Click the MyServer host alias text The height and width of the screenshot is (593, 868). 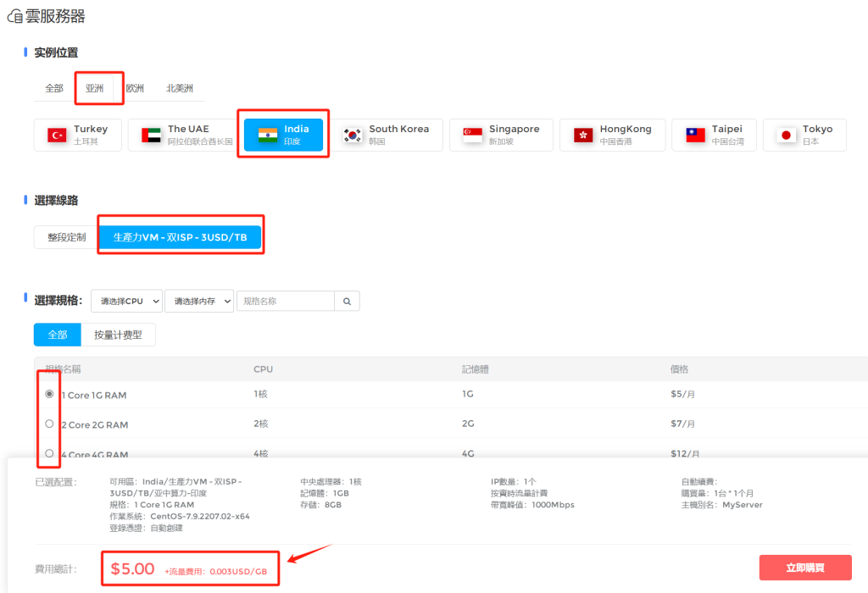coord(743,505)
